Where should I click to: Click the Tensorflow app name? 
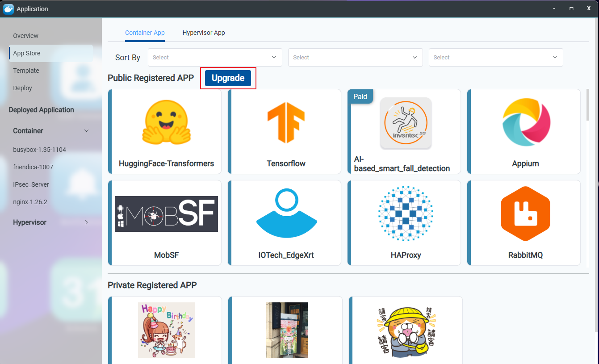pos(286,163)
